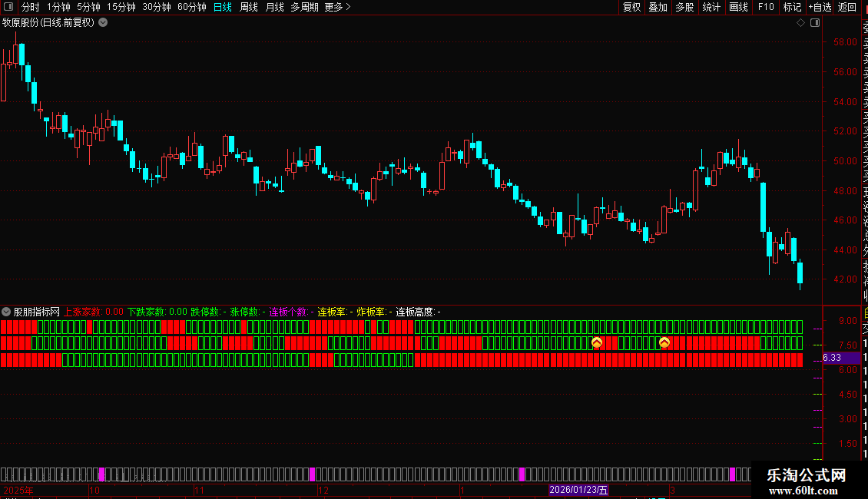Click the first yellow up-arrow signal marker

(597, 342)
